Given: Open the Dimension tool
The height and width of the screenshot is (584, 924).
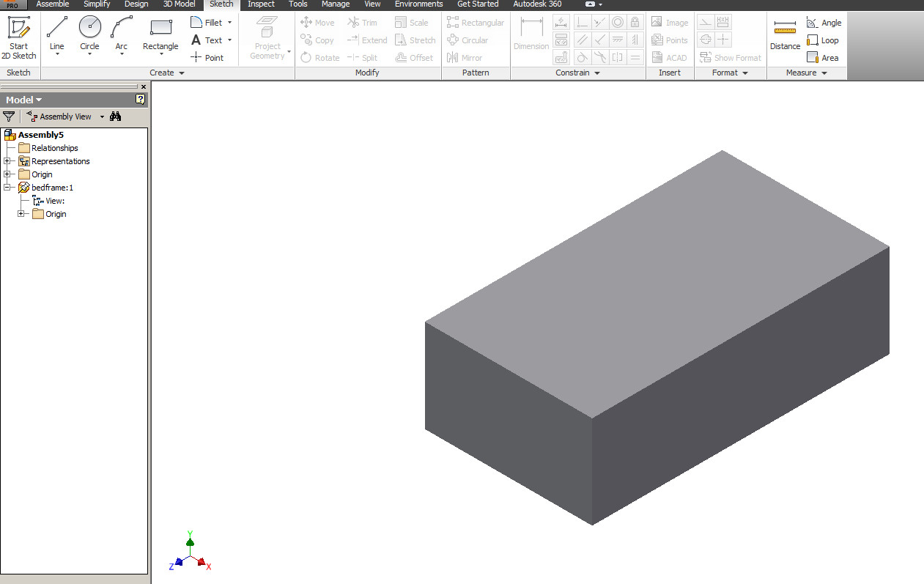Looking at the screenshot, I should point(531,34).
